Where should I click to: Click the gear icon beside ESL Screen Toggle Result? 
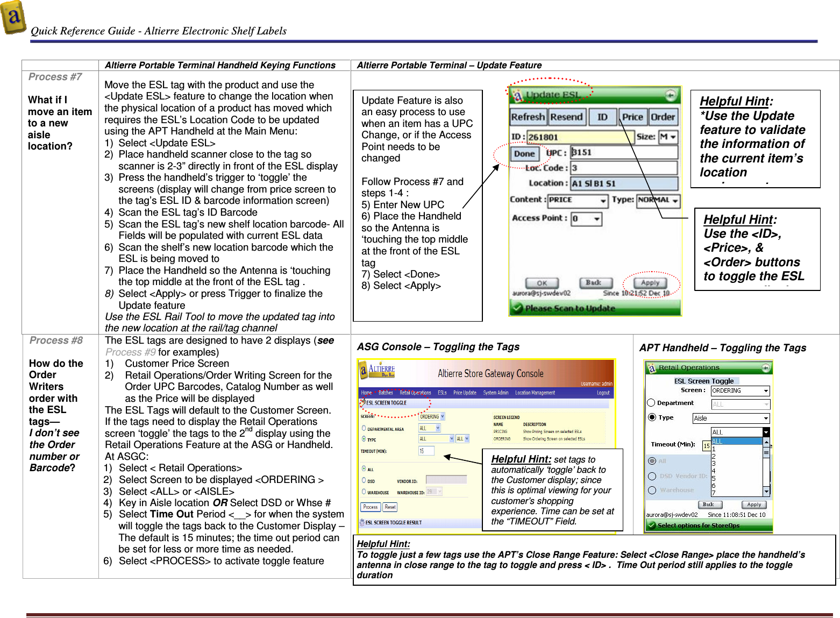(x=362, y=522)
